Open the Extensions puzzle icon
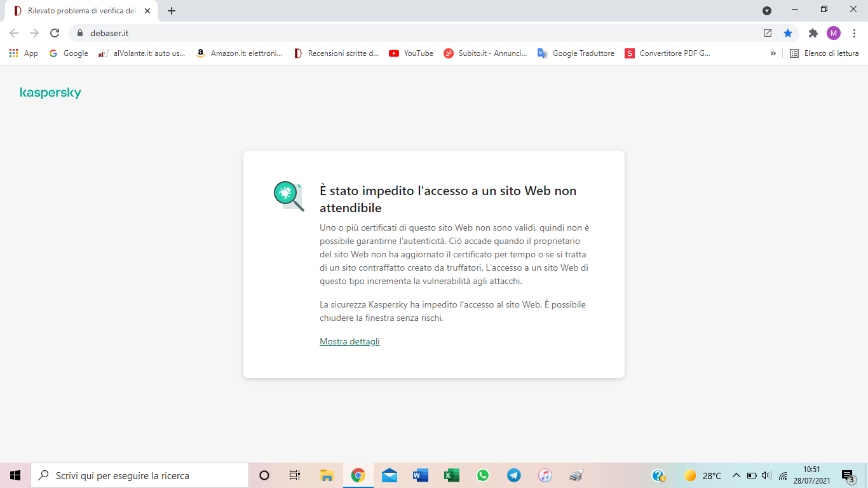Viewport: 868px width, 488px height. [813, 33]
